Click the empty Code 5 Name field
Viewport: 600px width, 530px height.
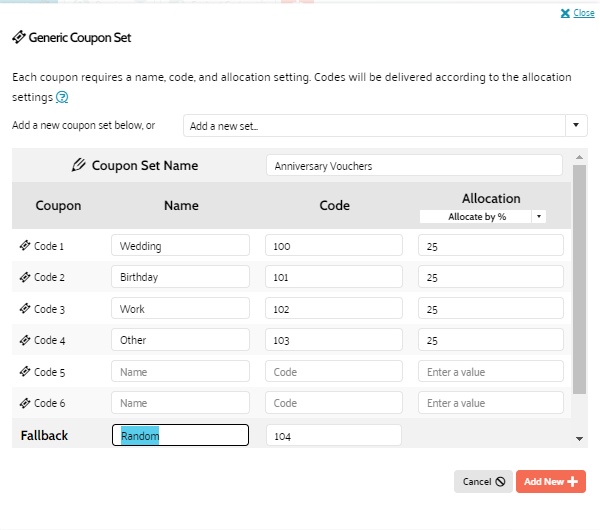[x=180, y=372]
